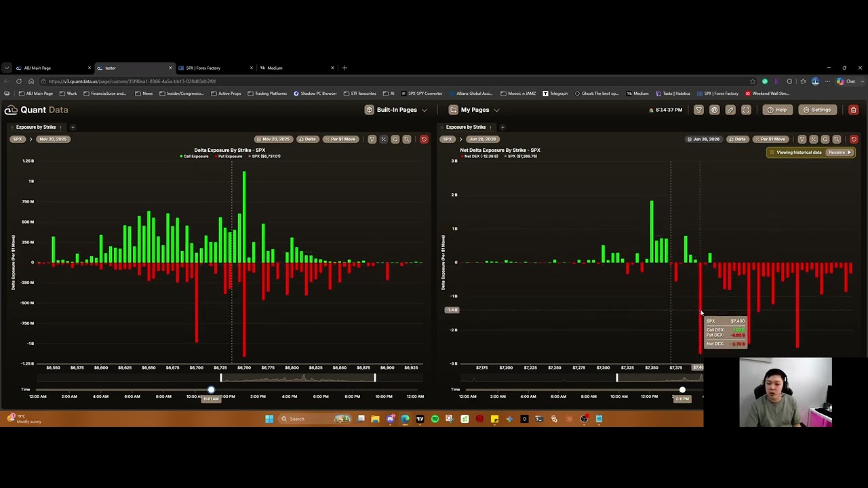Change SPX ticker in left chart
868x488 pixels.
tap(18, 139)
